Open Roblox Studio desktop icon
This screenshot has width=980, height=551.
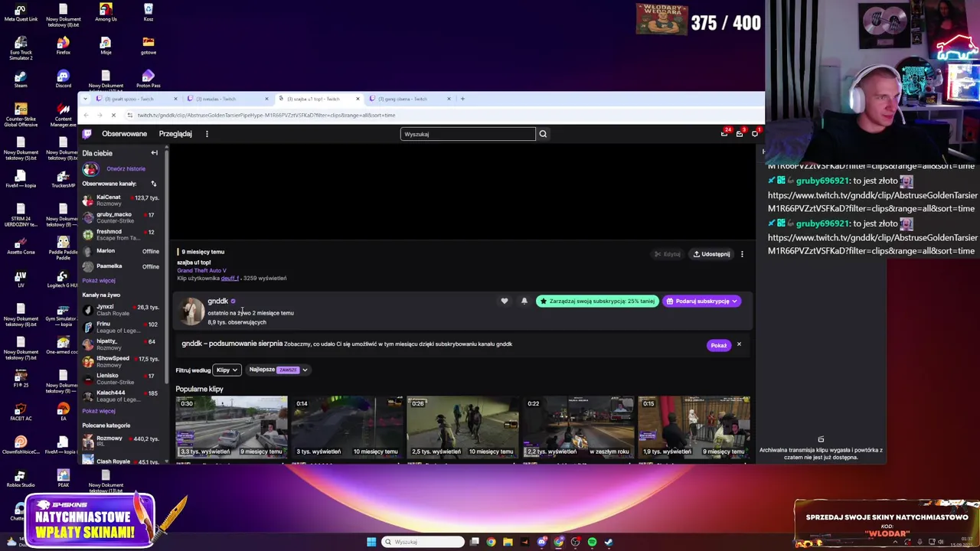click(21, 478)
